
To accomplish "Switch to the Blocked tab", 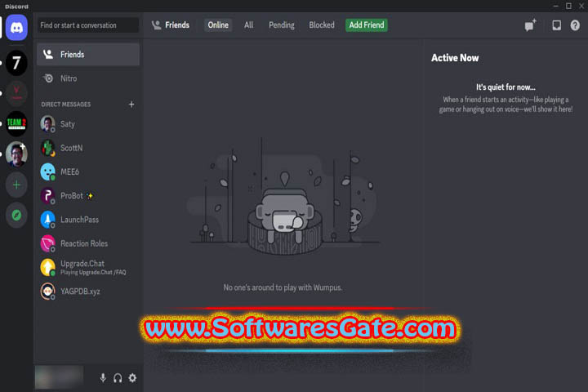I will (322, 25).
